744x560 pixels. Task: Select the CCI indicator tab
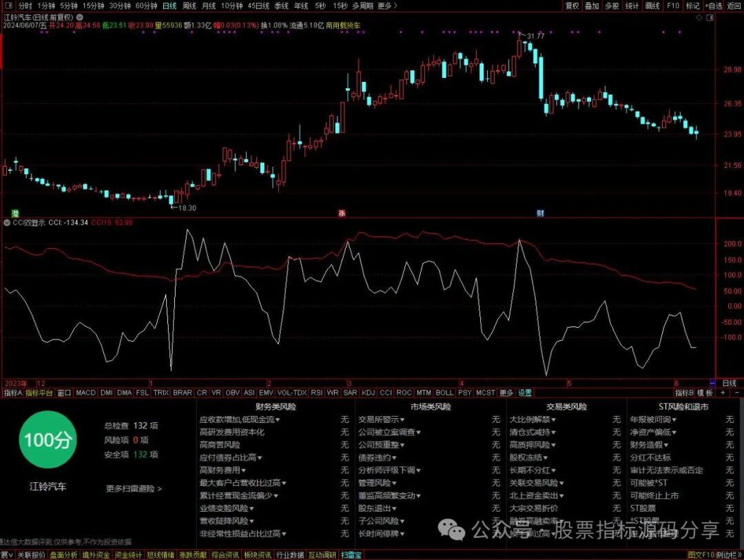[386, 393]
